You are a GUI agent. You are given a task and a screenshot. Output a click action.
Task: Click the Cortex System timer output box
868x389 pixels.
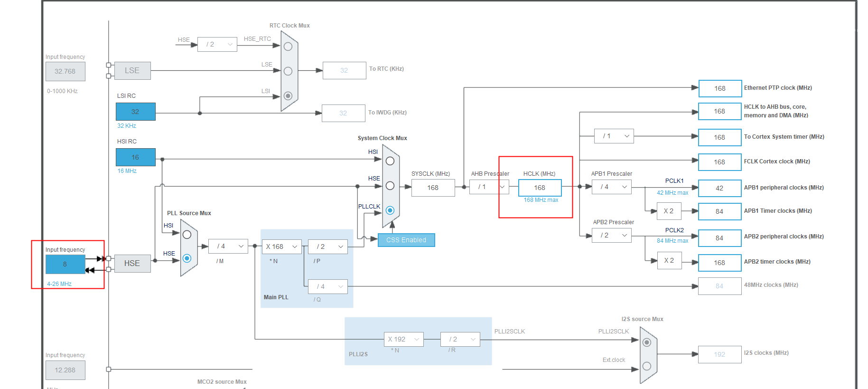click(720, 137)
